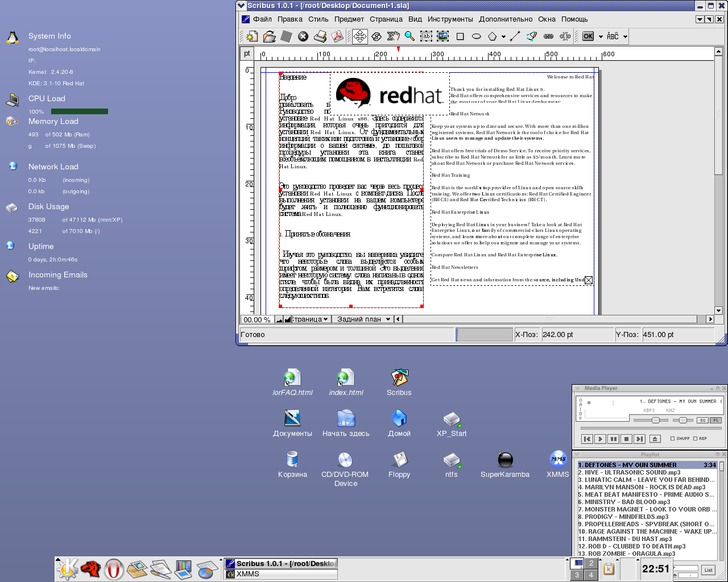Switch to virtual desktop 4 in pager
This screenshot has height=582, width=728.
click(x=591, y=575)
